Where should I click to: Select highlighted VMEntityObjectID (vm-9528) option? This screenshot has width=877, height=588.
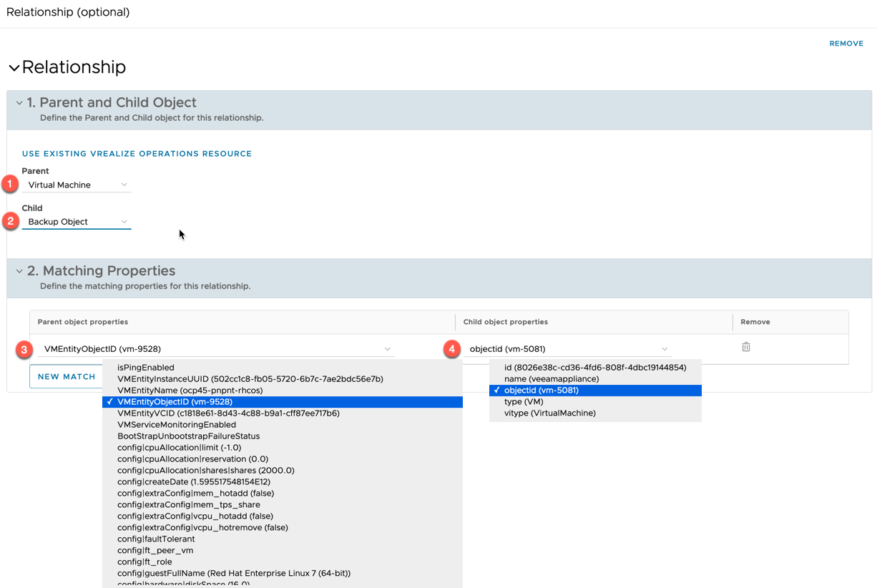coord(283,402)
